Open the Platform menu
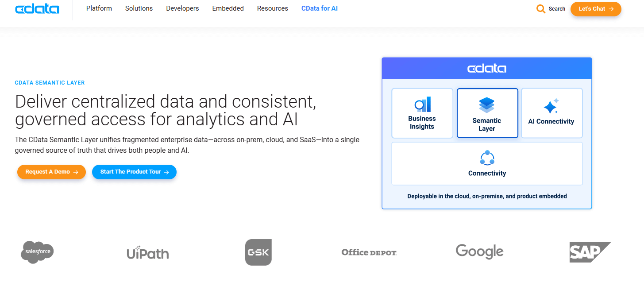Screen dimensions: 644x294 click(x=99, y=8)
